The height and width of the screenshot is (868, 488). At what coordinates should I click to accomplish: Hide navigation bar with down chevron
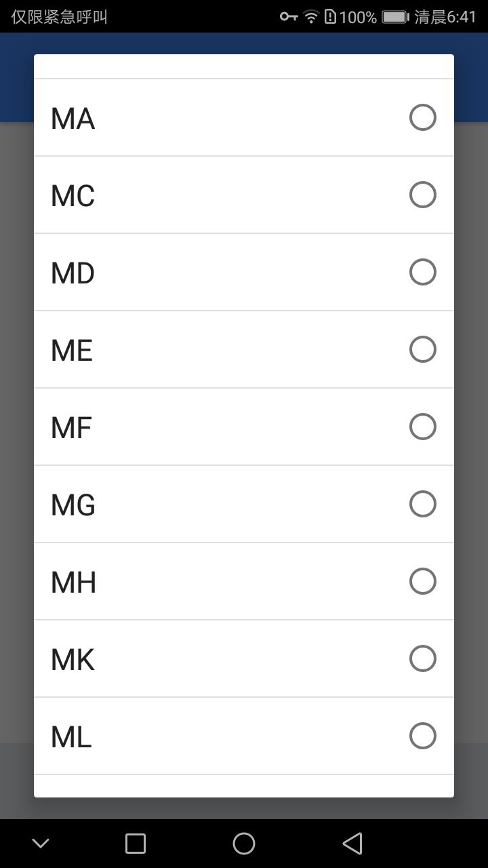(x=41, y=844)
